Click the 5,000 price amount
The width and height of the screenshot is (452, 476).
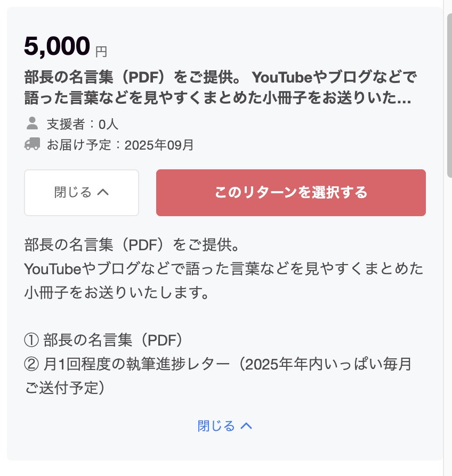(x=57, y=46)
